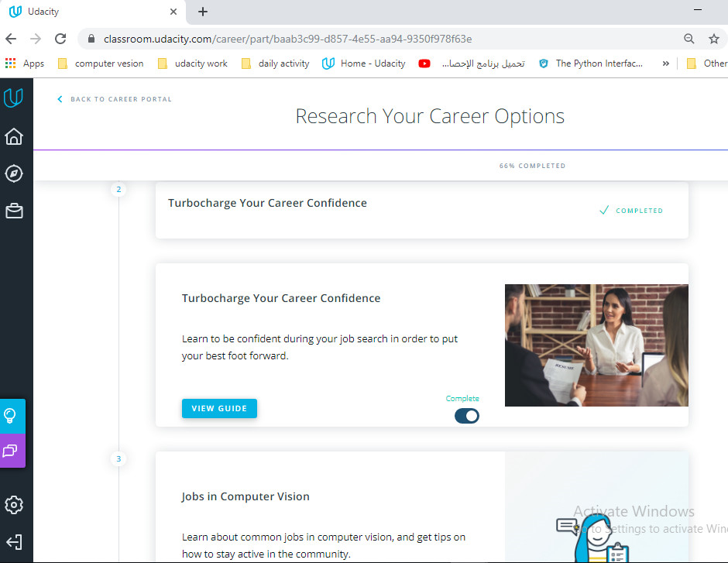
Task: Click the Udacity logo in the sidebar
Action: click(13, 97)
